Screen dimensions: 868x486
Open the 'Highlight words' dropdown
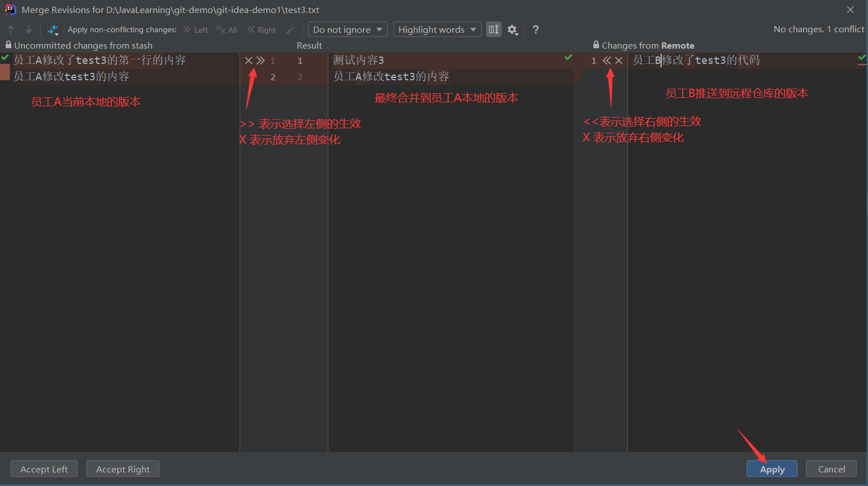coord(437,29)
